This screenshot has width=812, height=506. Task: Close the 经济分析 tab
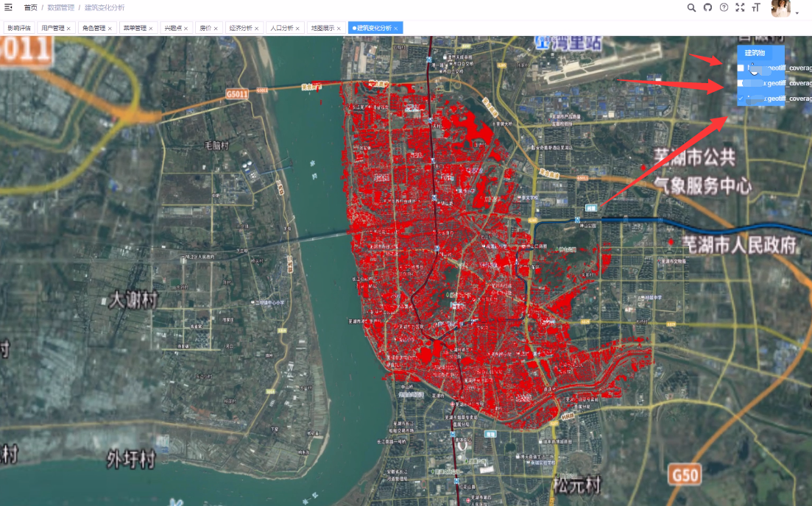[x=256, y=29]
